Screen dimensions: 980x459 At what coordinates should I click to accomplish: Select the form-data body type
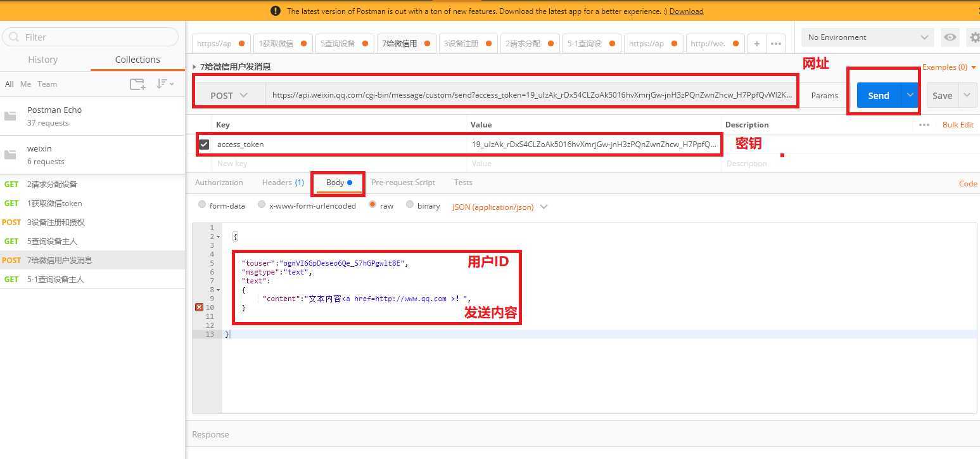point(202,205)
